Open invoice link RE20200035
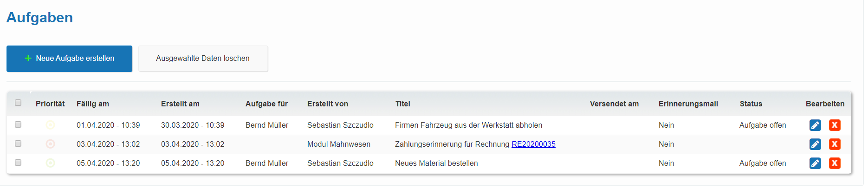The image size is (868, 196). click(x=533, y=144)
